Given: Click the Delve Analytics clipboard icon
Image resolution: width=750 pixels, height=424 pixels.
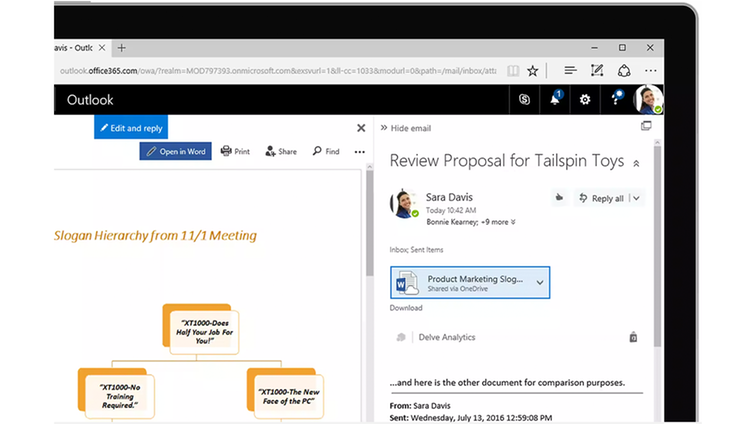Looking at the screenshot, I should (633, 337).
